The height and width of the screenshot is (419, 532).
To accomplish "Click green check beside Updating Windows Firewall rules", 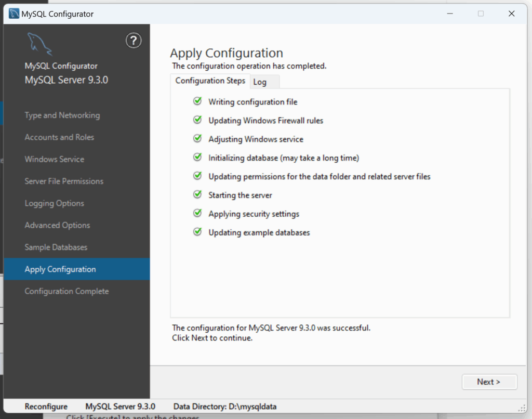I will [197, 120].
